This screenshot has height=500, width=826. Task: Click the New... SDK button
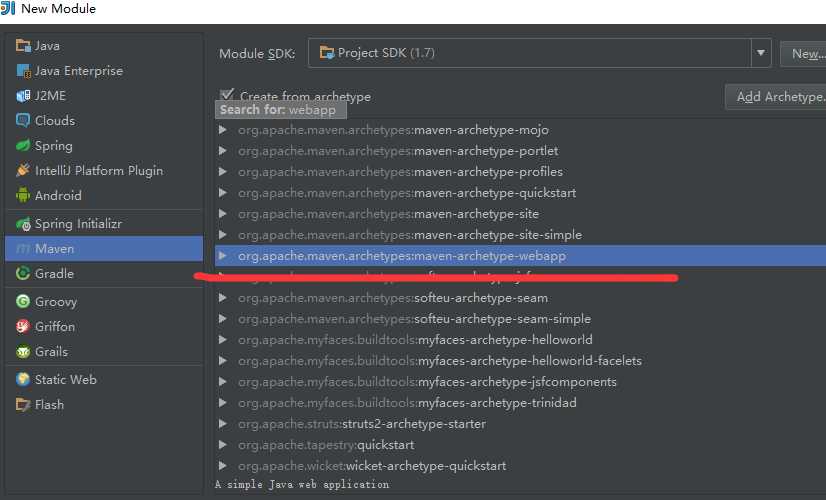pyautogui.click(x=803, y=53)
